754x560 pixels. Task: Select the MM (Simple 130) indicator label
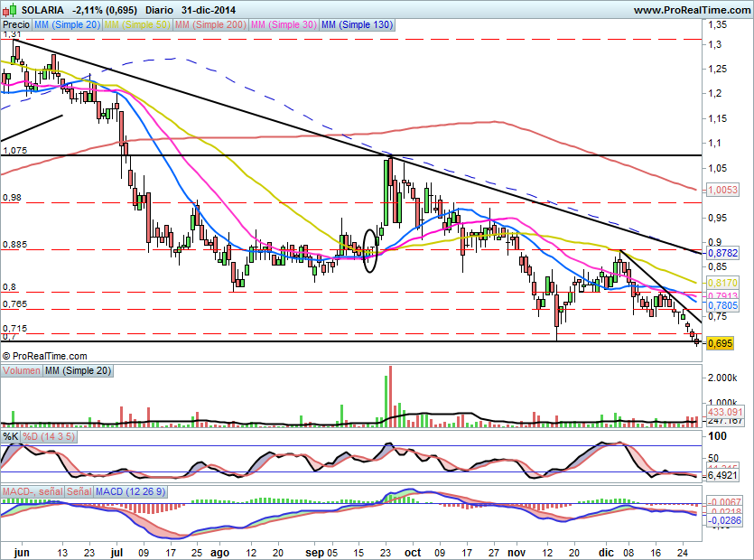click(357, 25)
